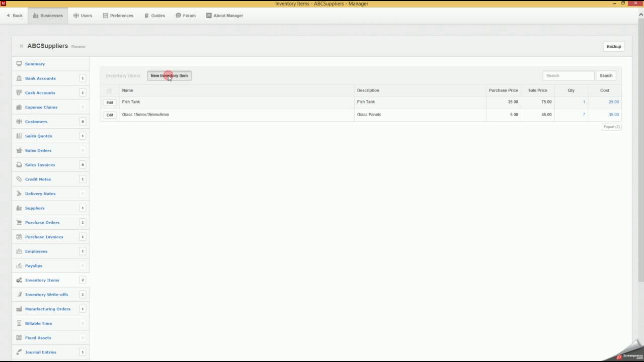
Task: Click the Inventory Items count badge 2
Action: click(83, 280)
